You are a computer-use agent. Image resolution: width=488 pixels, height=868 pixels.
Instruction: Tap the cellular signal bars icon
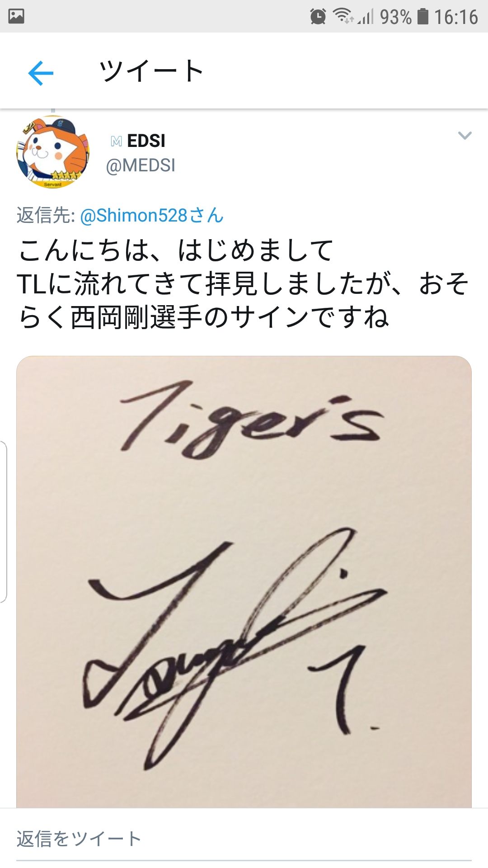(366, 17)
